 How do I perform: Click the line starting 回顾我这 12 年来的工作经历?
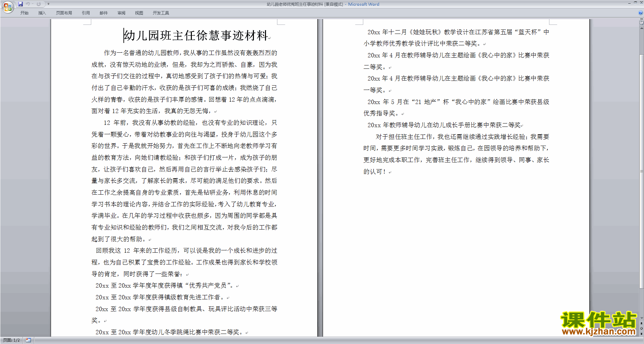click(x=186, y=251)
